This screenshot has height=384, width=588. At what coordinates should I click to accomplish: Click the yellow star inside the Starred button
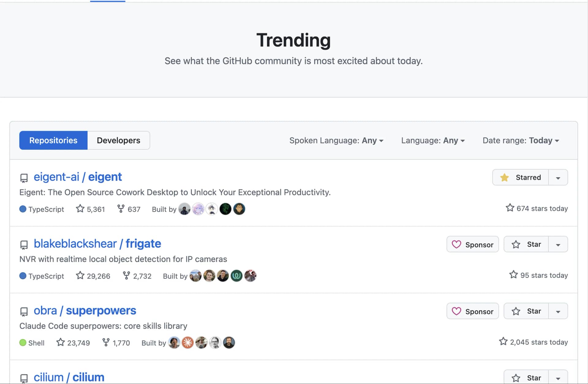[505, 177]
